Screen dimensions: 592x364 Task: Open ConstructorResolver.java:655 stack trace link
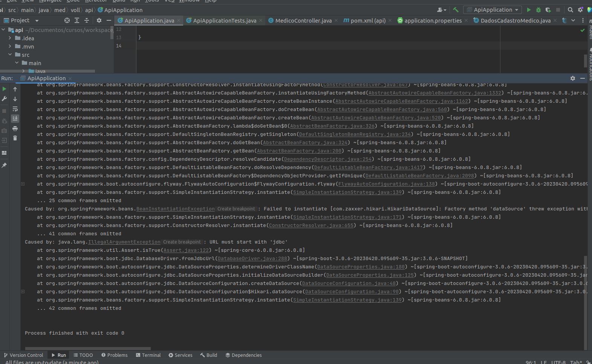(x=311, y=225)
